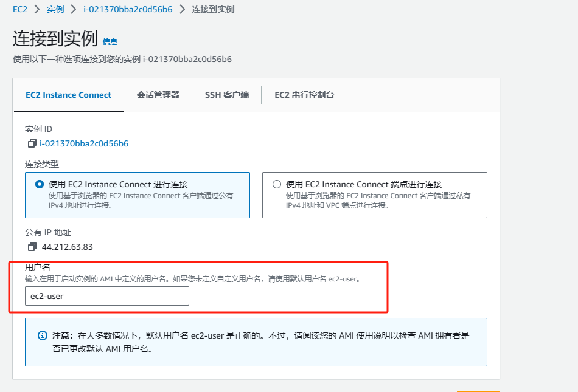Viewport: 578px width, 392px height.
Task: Switch to the EC2 Instance Connect tab
Action: (68, 95)
